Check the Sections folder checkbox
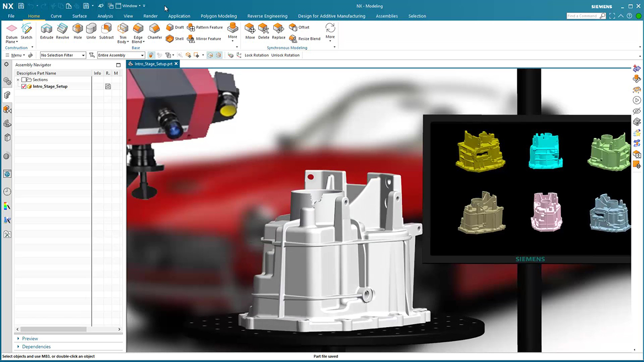644x362 pixels. (24, 80)
